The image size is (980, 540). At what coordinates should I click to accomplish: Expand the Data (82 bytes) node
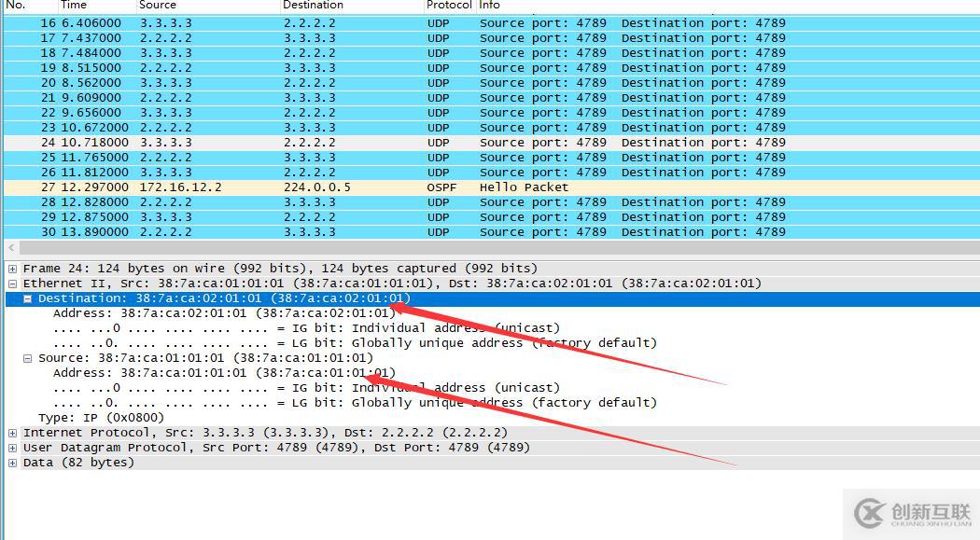click(12, 464)
